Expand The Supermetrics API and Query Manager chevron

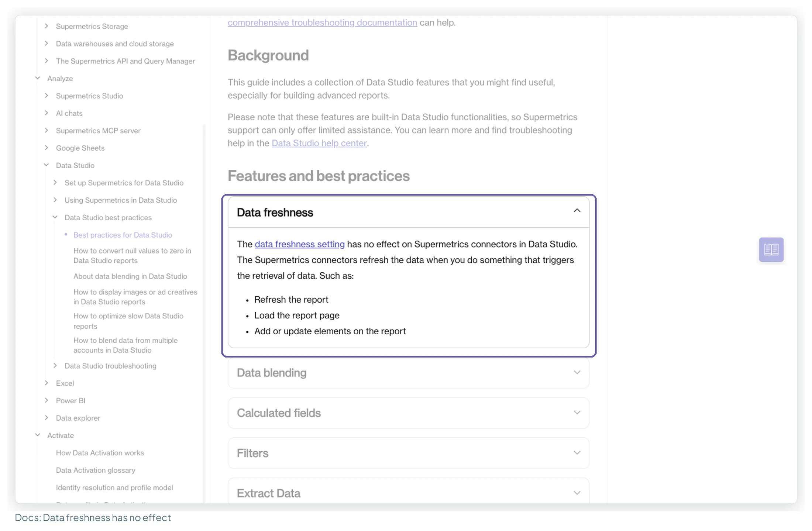(47, 61)
